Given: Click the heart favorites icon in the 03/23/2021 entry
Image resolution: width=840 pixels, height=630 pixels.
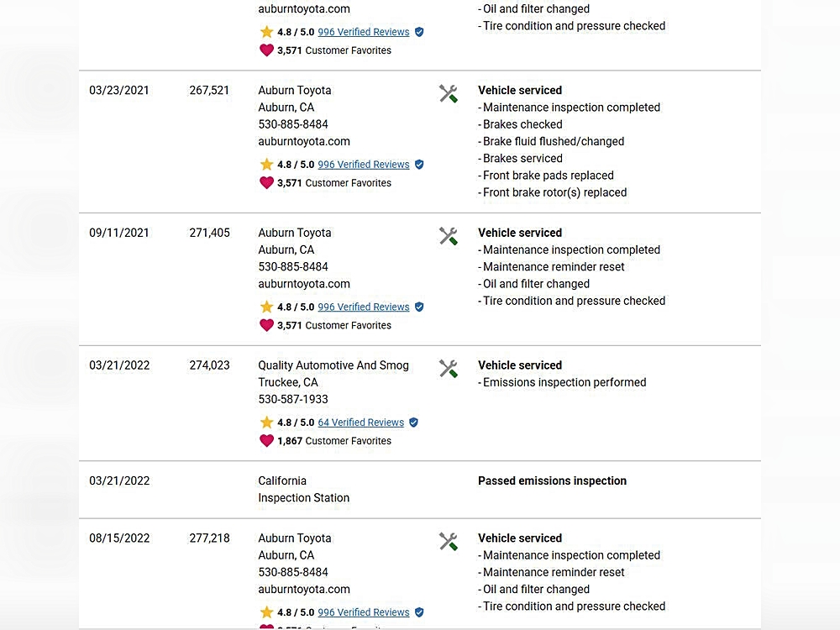Looking at the screenshot, I should [266, 183].
